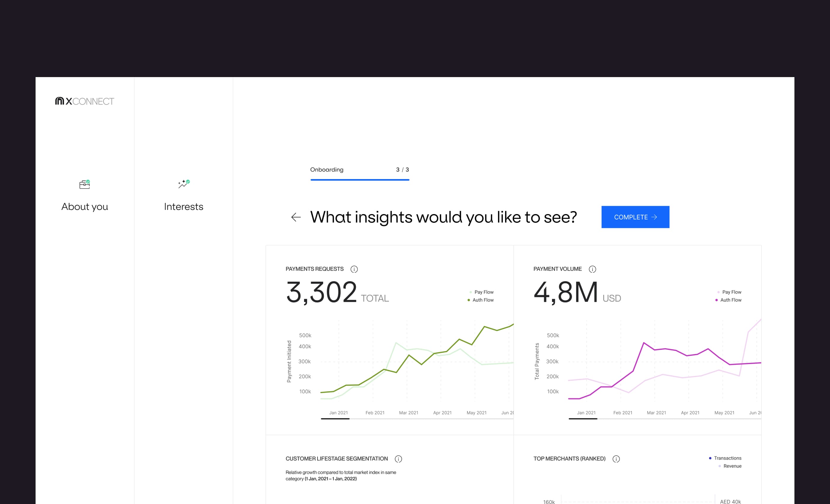The height and width of the screenshot is (504, 830).
Task: Click the About you briefcase icon
Action: (x=84, y=184)
